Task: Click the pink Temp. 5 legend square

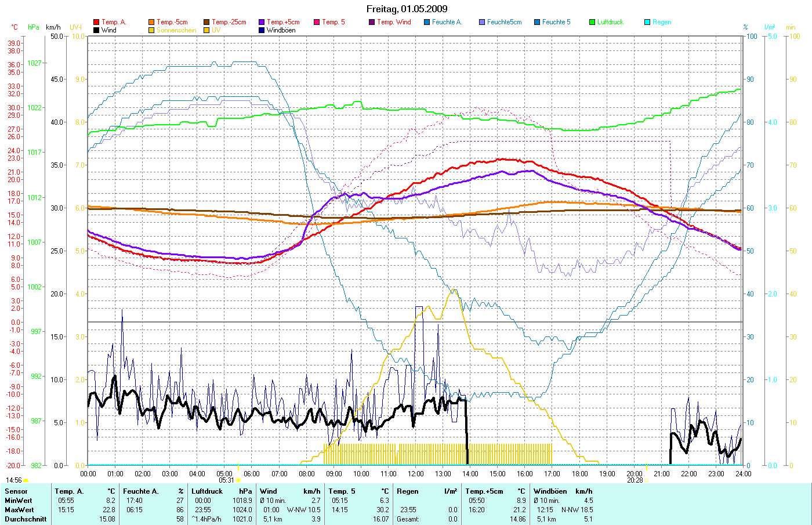Action: [317, 22]
